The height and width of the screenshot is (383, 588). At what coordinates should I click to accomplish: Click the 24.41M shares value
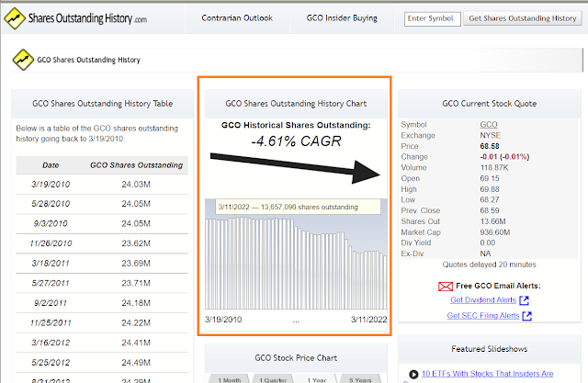136,343
